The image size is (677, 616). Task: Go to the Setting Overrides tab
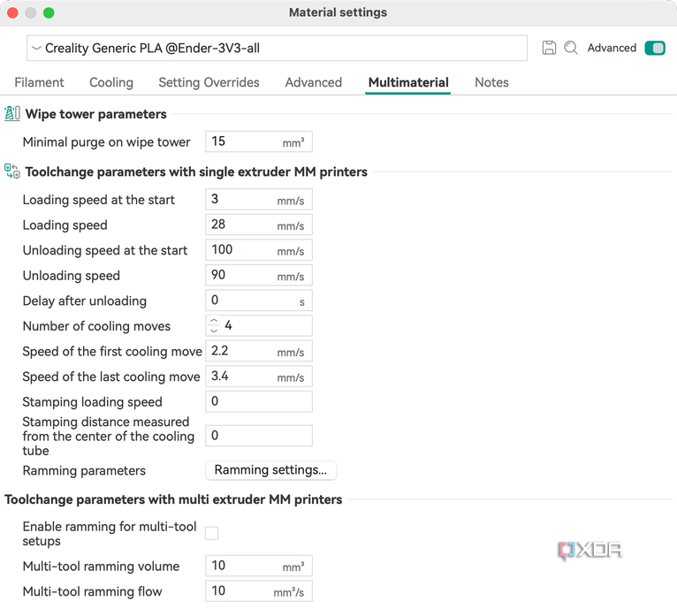[209, 82]
